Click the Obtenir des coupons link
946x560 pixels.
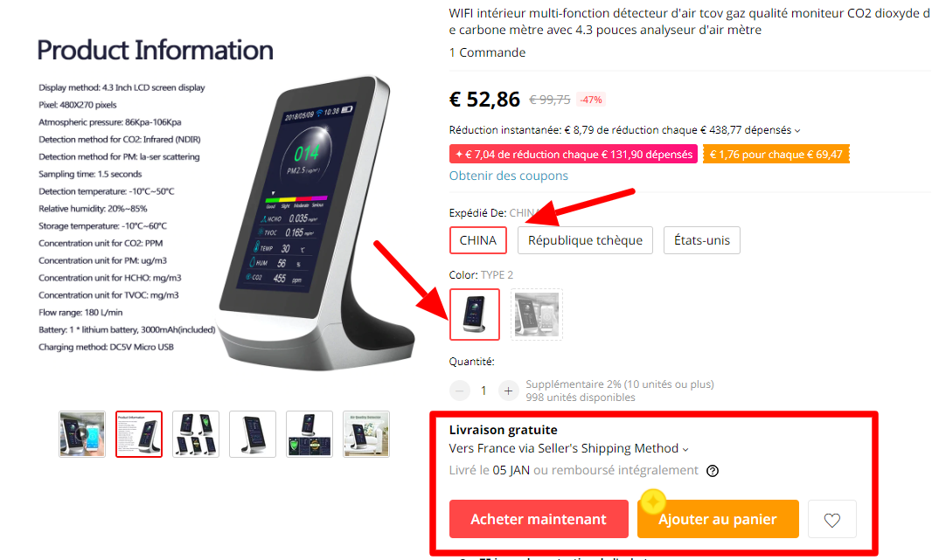509,176
